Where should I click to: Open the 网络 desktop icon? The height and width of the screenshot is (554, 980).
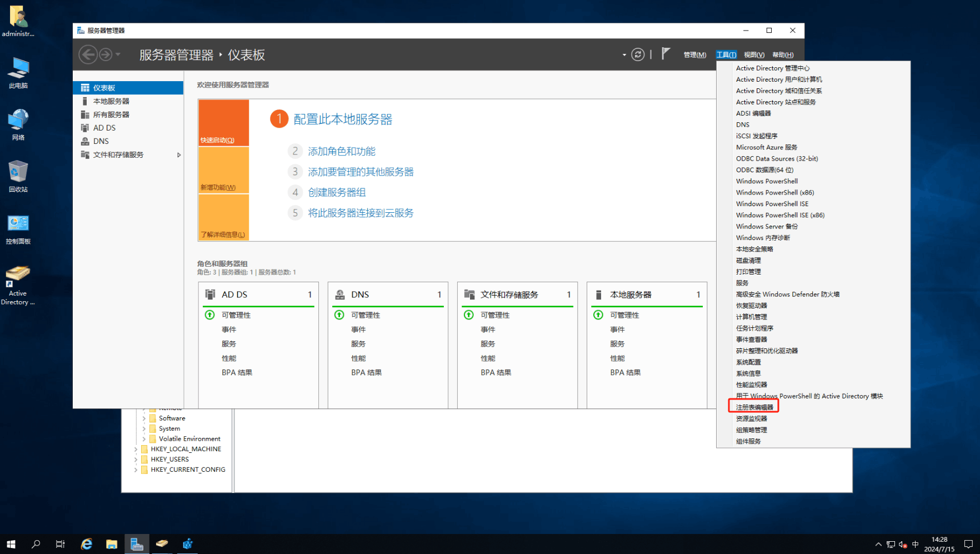(18, 123)
